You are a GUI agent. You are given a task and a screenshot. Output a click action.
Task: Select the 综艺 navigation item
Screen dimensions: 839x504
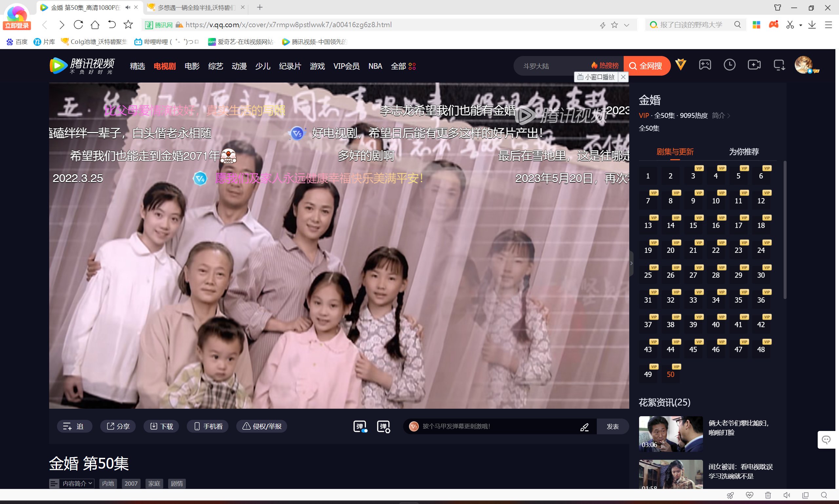point(215,66)
